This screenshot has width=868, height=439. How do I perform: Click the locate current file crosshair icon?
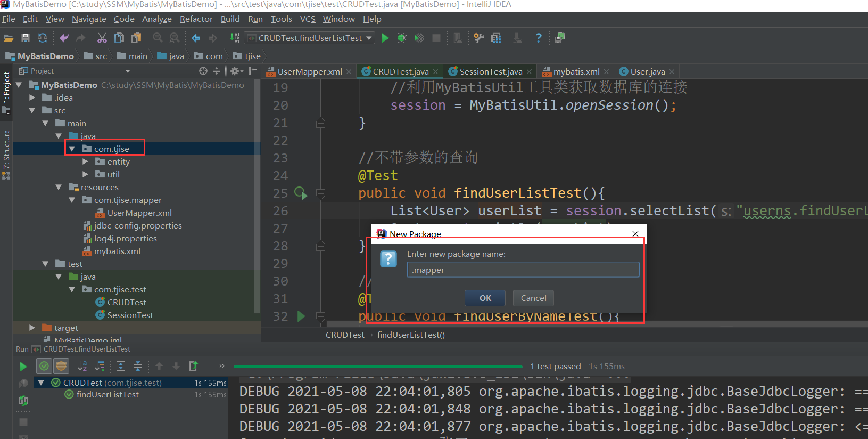(203, 71)
